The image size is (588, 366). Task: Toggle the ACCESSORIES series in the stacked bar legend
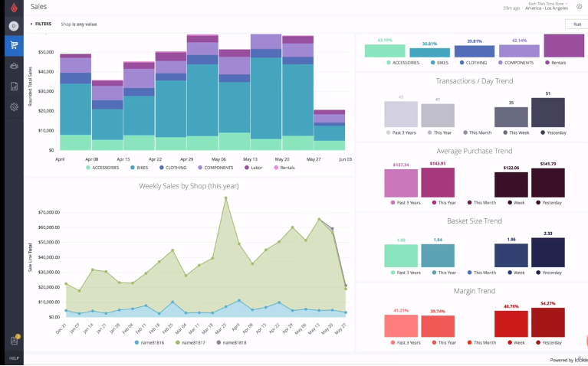pyautogui.click(x=103, y=167)
